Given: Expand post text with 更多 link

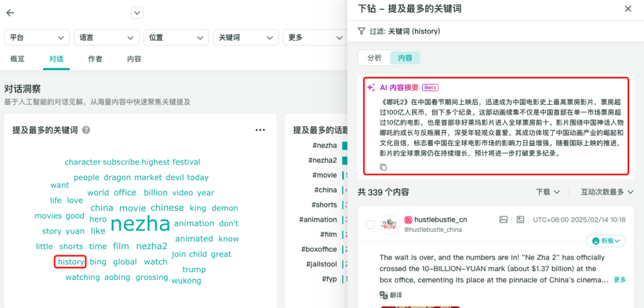Looking at the screenshot, I should pos(620,279).
